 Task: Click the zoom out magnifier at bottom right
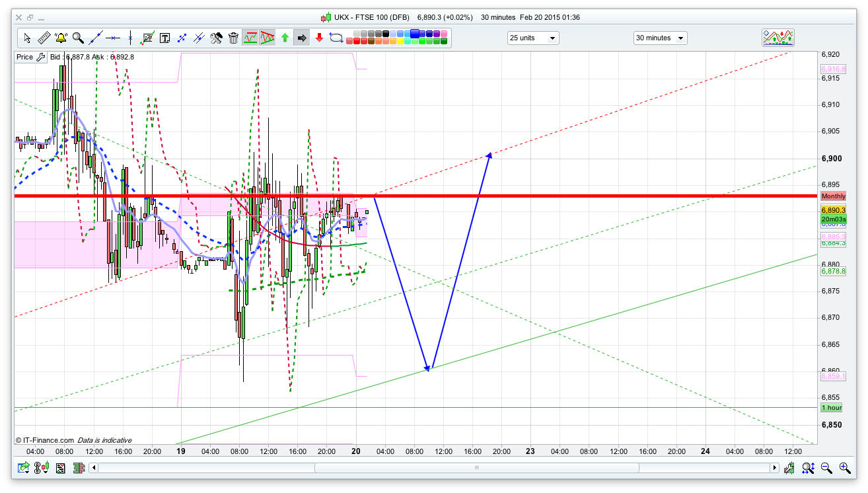point(826,468)
